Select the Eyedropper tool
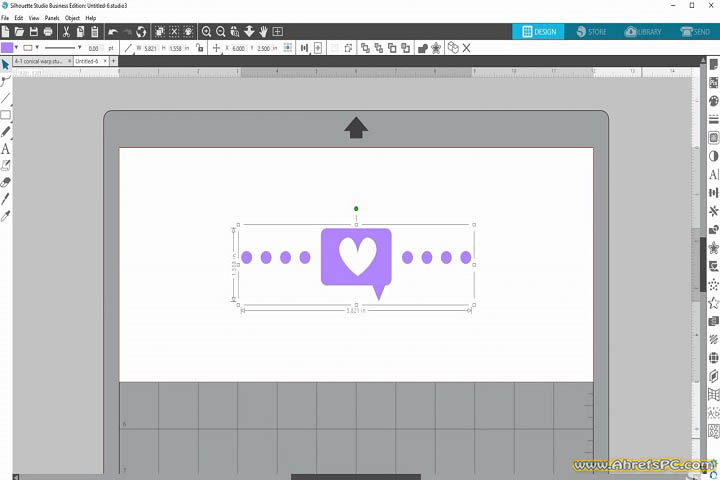The height and width of the screenshot is (480, 720). [6, 216]
